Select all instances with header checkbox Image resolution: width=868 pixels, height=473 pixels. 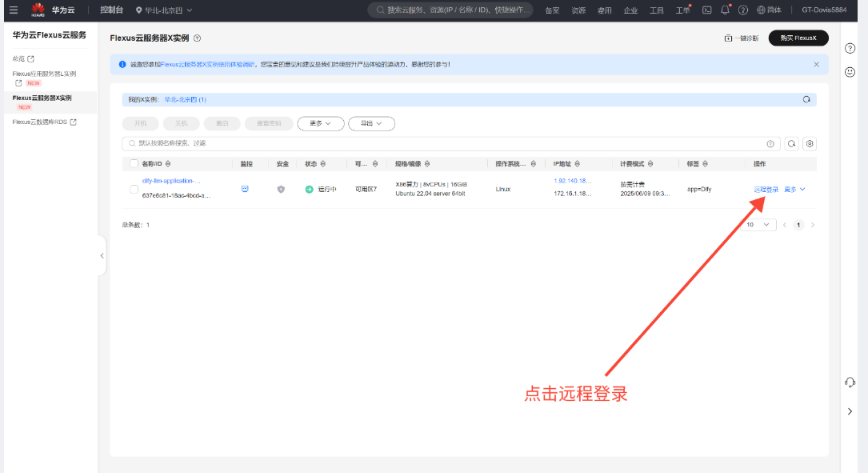(134, 163)
